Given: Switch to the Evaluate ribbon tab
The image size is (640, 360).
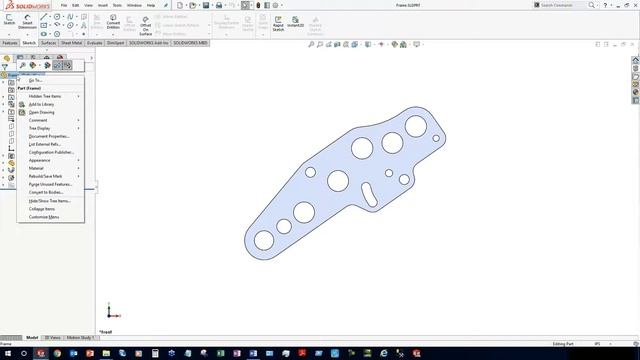Looking at the screenshot, I should point(94,43).
